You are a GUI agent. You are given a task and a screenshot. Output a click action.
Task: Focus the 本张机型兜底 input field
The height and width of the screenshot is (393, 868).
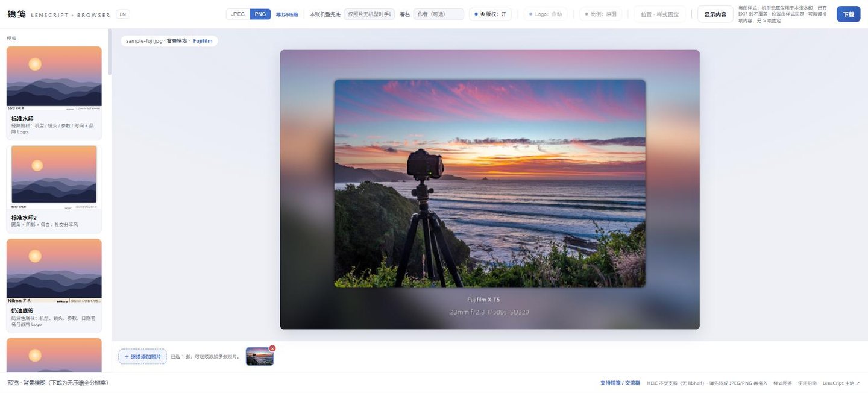pos(369,14)
